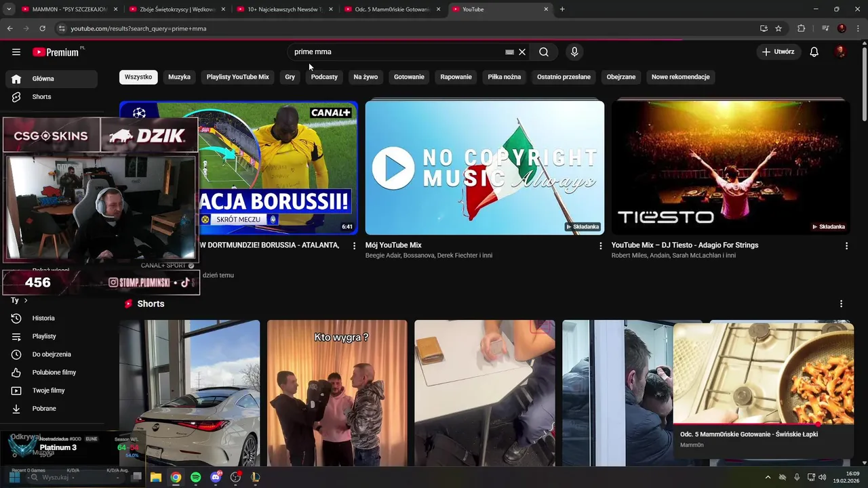This screenshot has width=868, height=488.
Task: Open a new browser tab
Action: [x=562, y=9]
